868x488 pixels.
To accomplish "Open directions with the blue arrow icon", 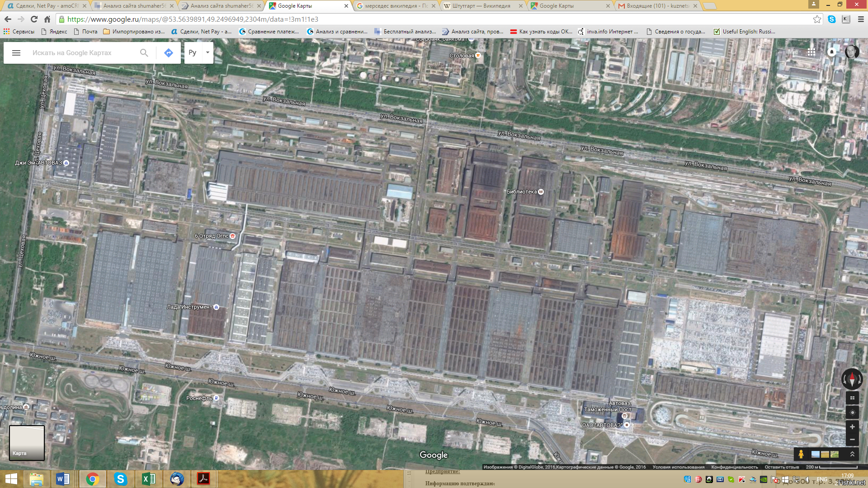I will [168, 53].
